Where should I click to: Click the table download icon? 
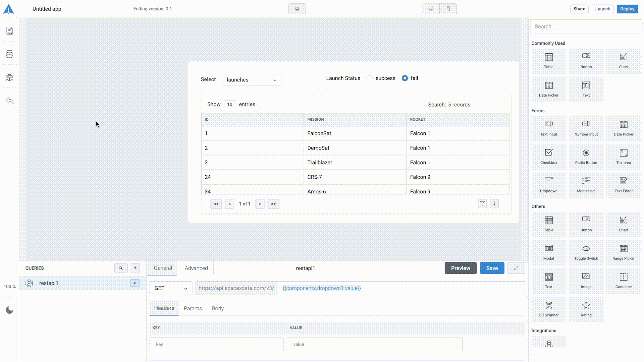[494, 204]
